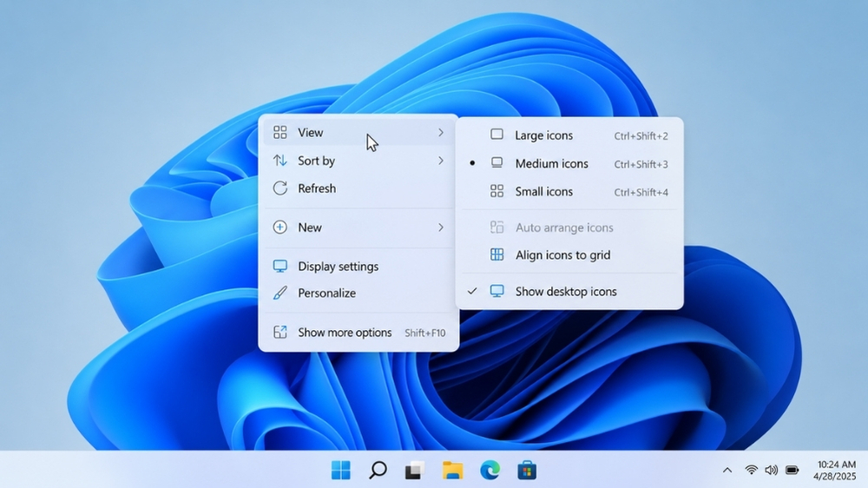Screen dimensions: 868x488
Task: Open taskbar Search
Action: pyautogui.click(x=378, y=471)
